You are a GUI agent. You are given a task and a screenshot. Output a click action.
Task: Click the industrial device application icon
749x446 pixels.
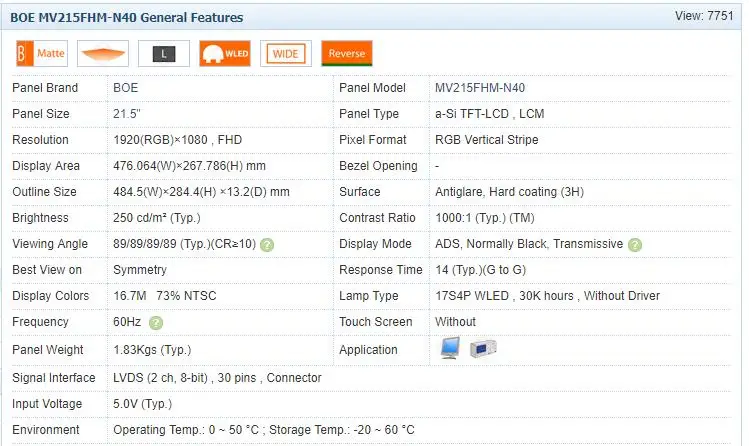coord(483,349)
